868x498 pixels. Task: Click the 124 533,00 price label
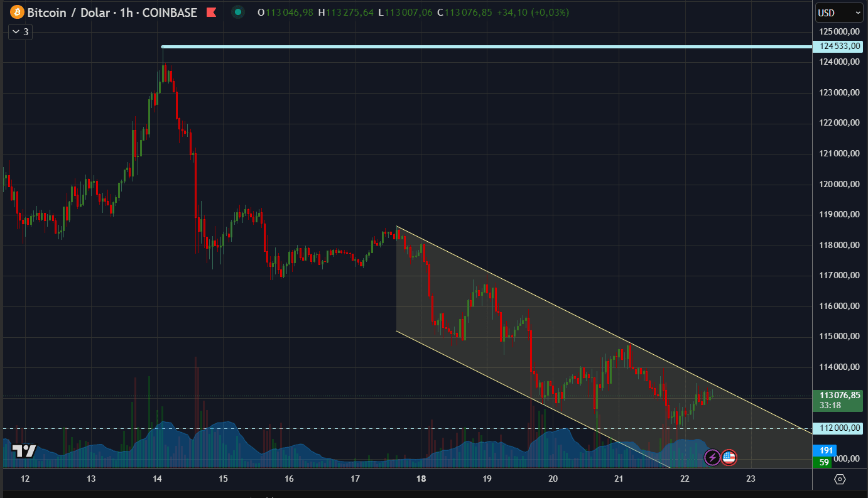(x=838, y=46)
